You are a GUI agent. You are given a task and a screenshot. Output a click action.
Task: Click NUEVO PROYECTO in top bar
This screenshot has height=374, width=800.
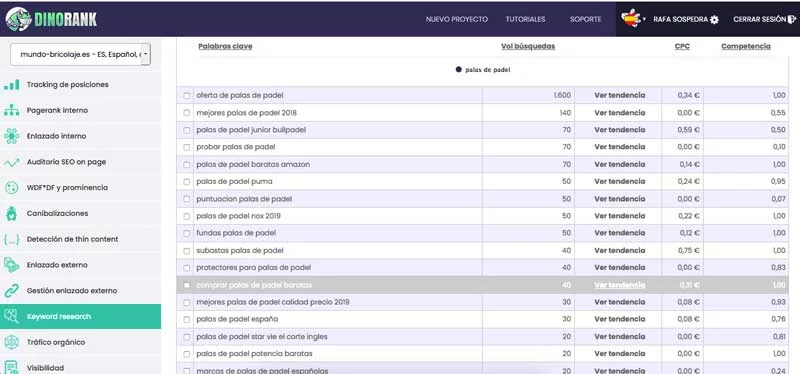(457, 19)
